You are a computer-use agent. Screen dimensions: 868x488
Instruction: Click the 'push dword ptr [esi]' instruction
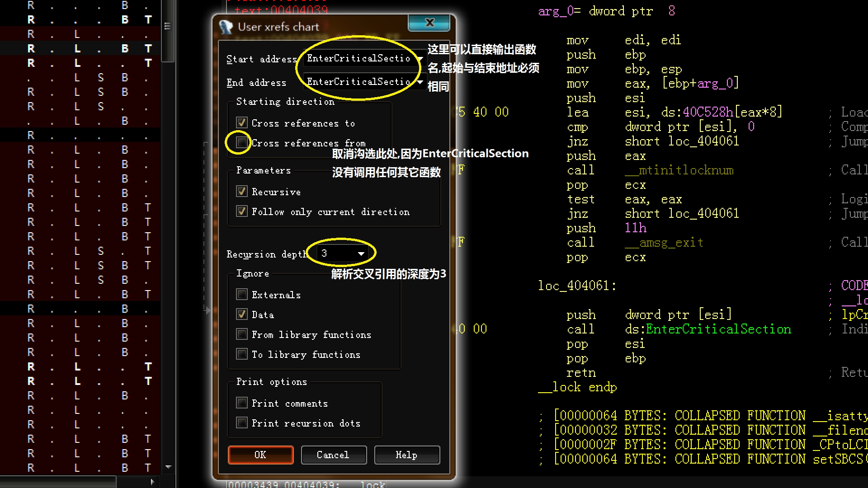click(649, 315)
